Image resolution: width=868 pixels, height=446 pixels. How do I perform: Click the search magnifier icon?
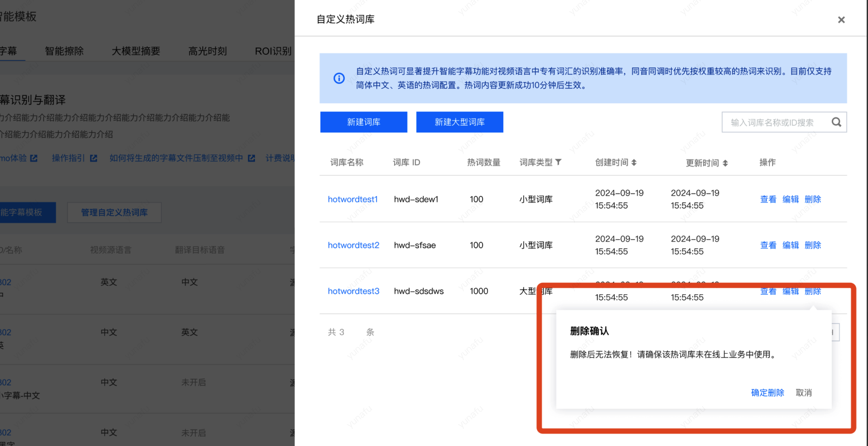(836, 122)
